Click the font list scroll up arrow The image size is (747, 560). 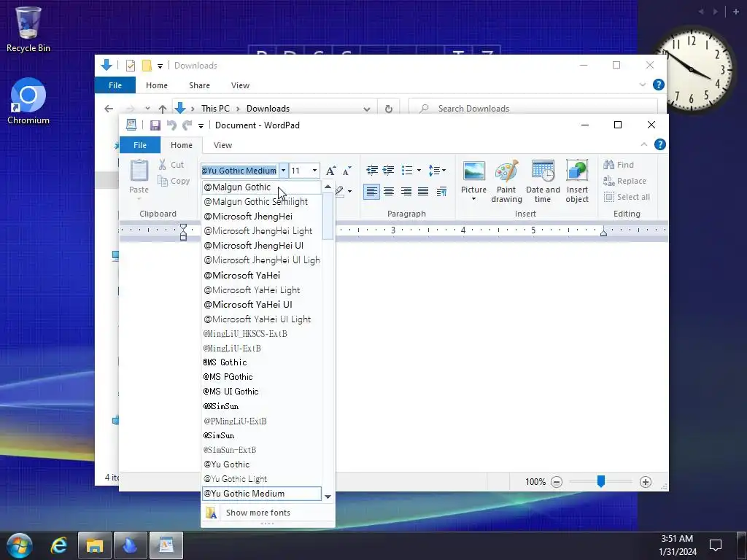pos(328,187)
